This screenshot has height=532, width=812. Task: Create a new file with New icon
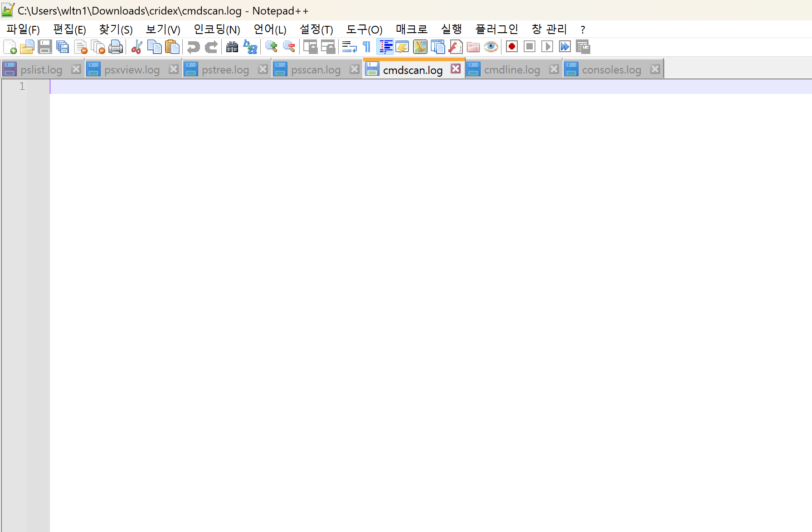coord(10,47)
